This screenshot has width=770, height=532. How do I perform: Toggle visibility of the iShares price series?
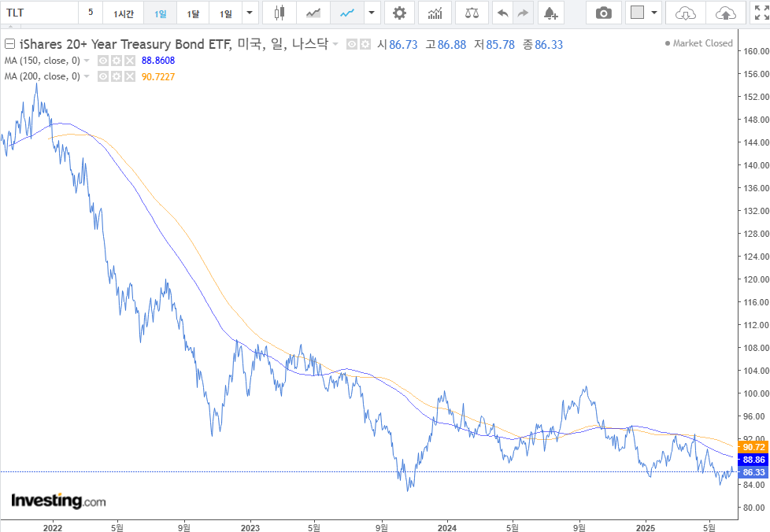352,45
